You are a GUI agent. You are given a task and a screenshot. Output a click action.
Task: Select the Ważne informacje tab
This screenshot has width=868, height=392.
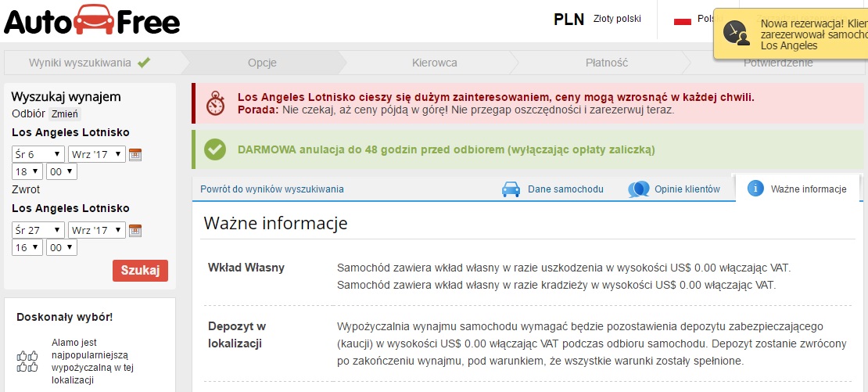coord(798,189)
